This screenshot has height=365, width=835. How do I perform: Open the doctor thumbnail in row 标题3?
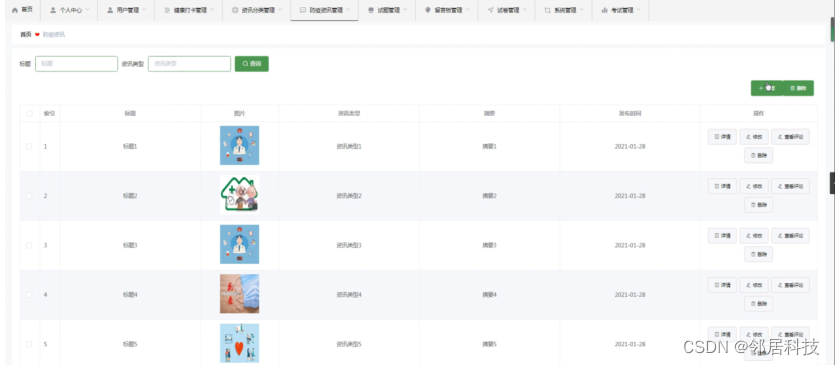pos(240,244)
